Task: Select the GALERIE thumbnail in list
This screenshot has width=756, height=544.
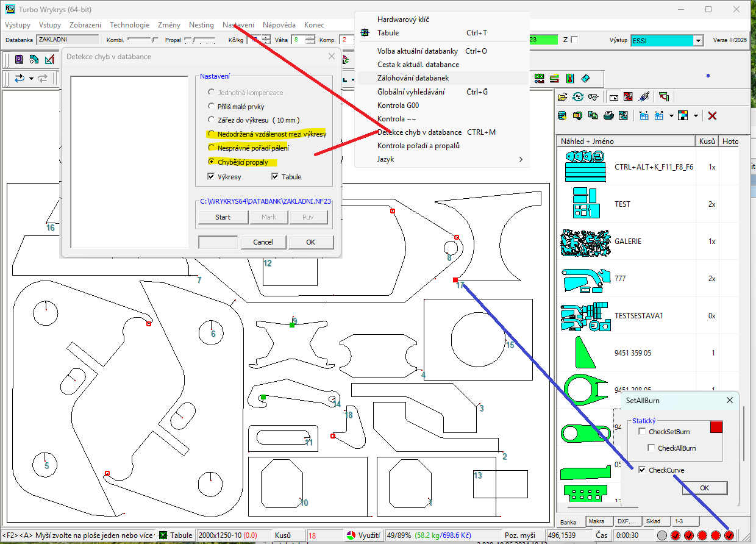Action: (585, 242)
